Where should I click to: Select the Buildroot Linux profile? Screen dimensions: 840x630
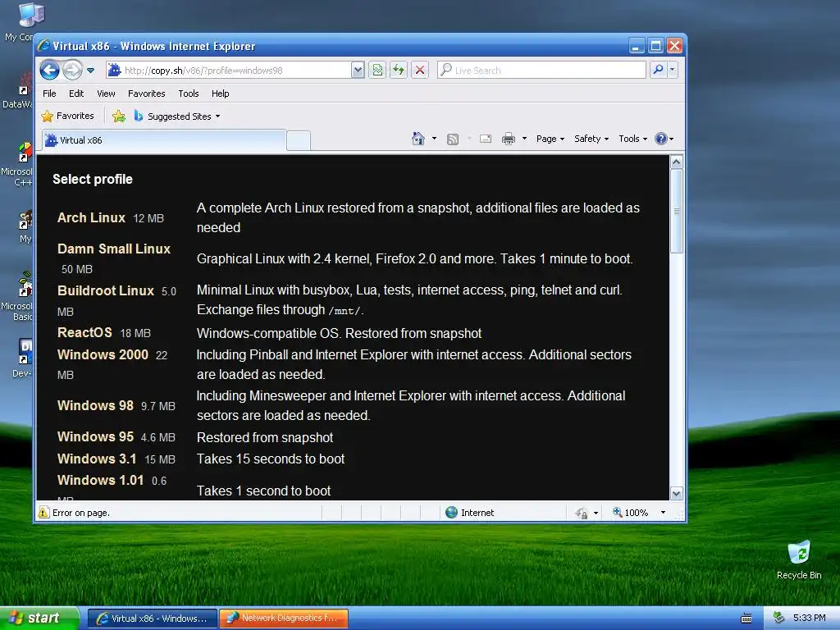click(106, 291)
